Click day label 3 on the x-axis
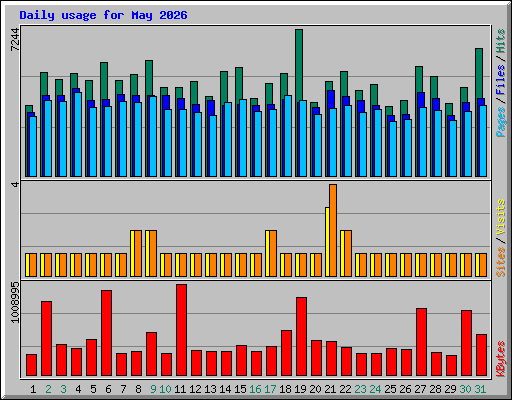The width and height of the screenshot is (512, 400). point(63,389)
